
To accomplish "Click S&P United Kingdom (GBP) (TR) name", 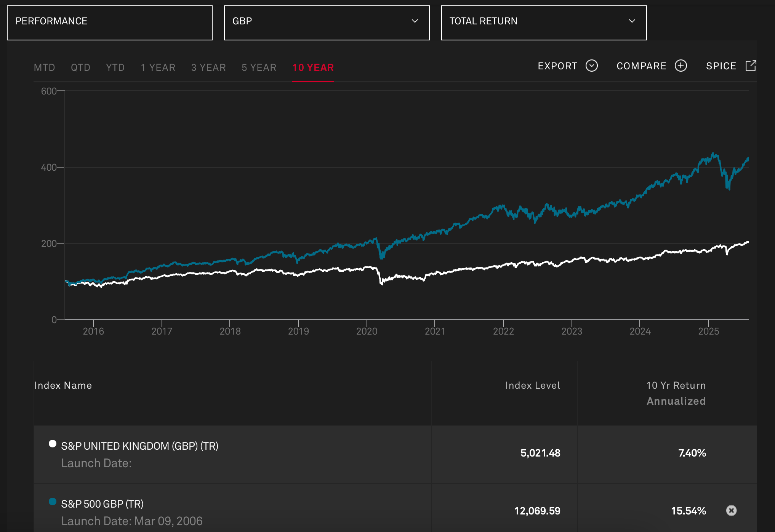I will coord(139,446).
